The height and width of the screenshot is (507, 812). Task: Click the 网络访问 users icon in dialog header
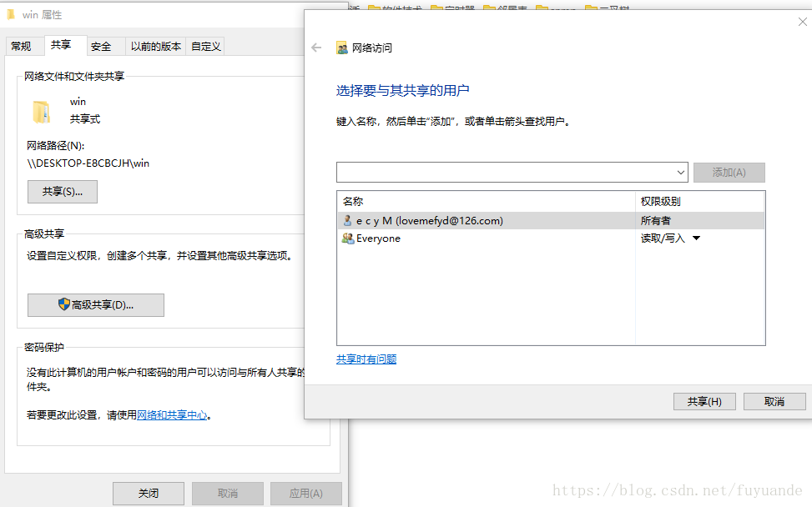[x=342, y=48]
